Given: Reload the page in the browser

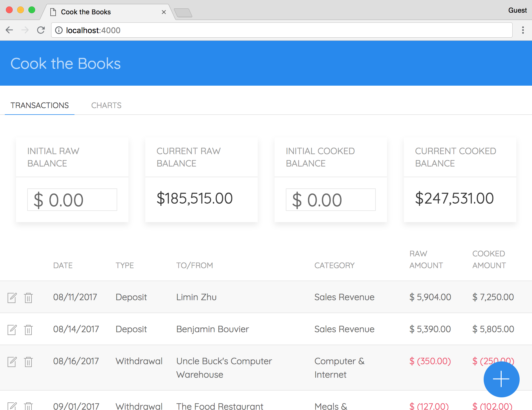Looking at the screenshot, I should click(x=41, y=30).
